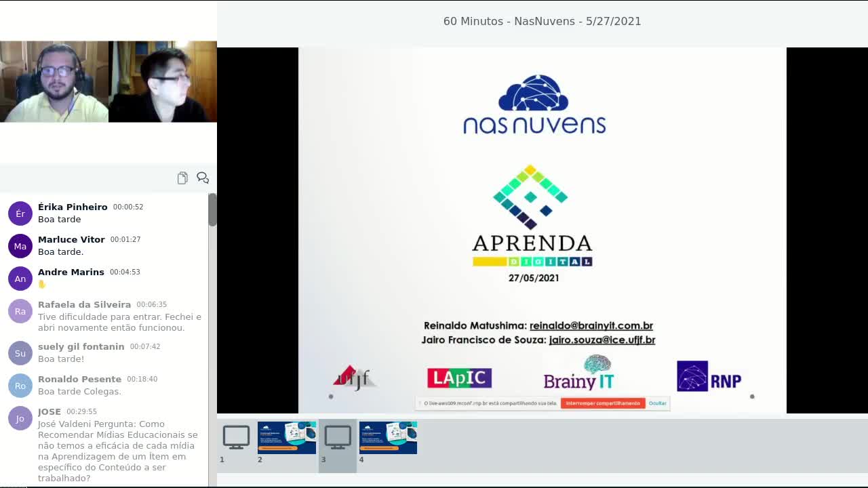Click the Érika Pinheiro avatar
The image size is (868, 488).
(x=20, y=213)
